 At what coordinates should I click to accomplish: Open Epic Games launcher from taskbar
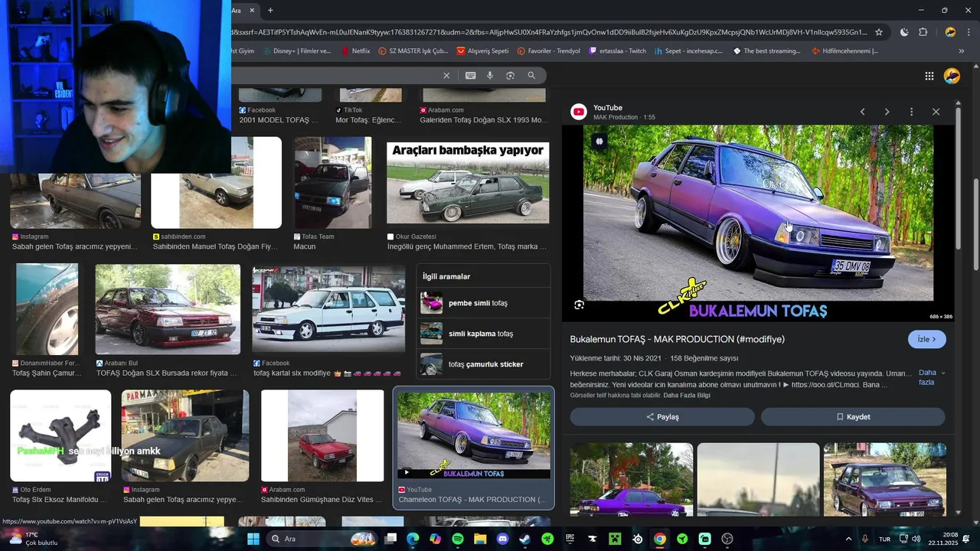(x=570, y=539)
